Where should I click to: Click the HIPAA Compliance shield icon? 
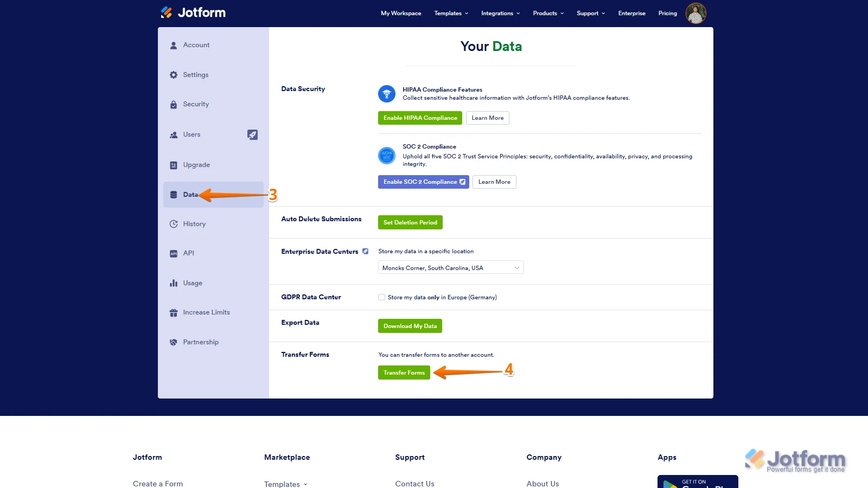387,94
